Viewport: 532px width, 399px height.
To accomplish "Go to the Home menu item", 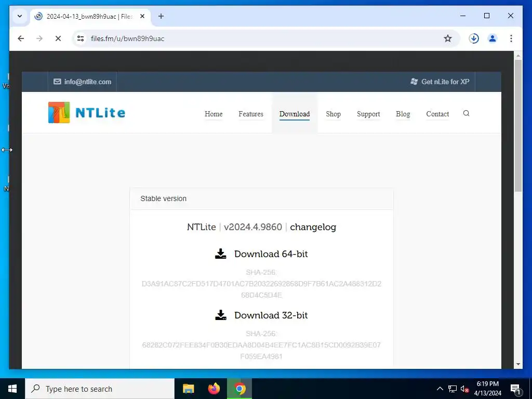I will point(214,114).
